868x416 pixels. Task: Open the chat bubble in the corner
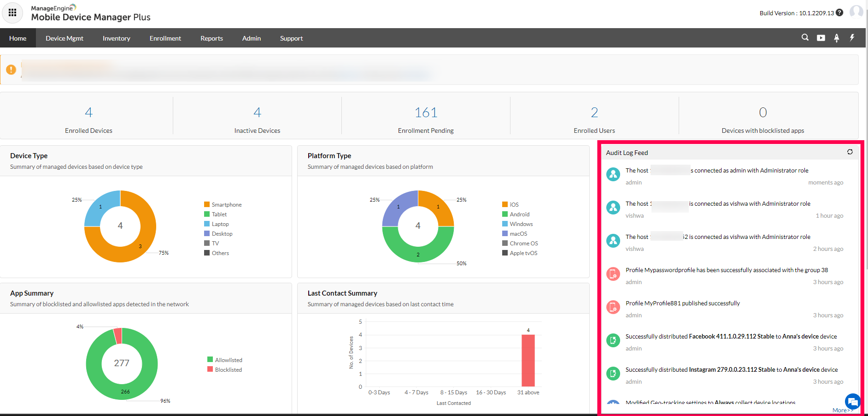(x=853, y=402)
